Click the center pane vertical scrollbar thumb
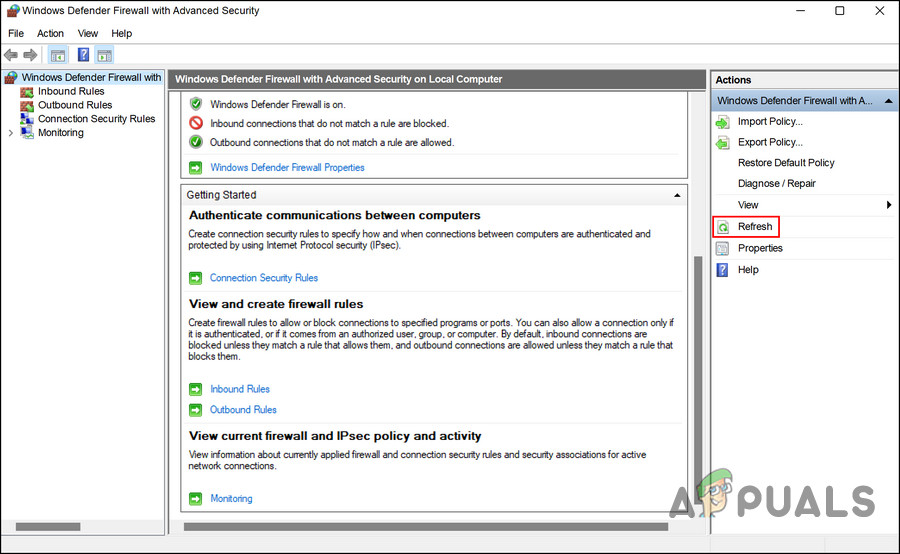The image size is (900, 554). [698, 379]
